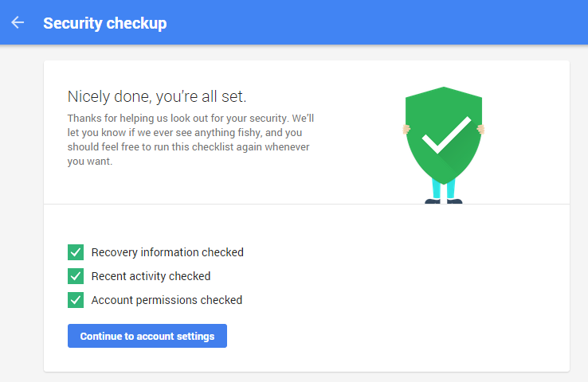Click the left hand gripping the shield
588x382 pixels.
[406, 129]
